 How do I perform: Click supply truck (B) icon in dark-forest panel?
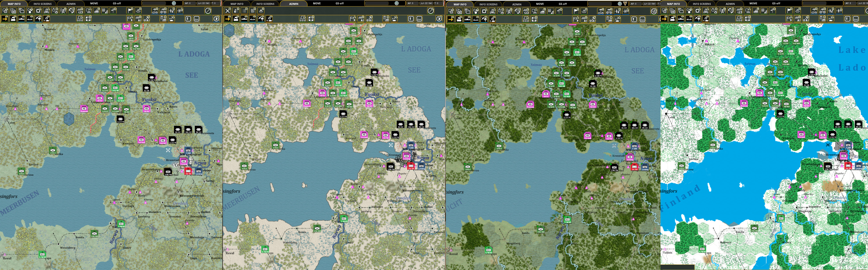pos(526,19)
